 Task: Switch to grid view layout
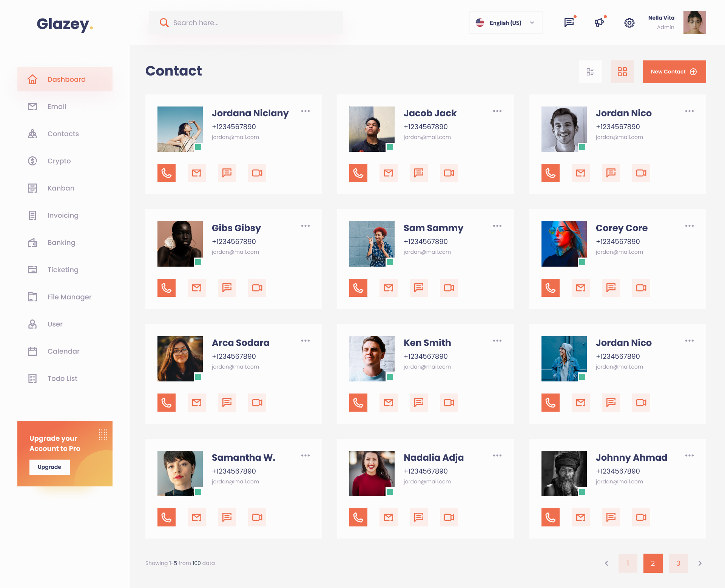pos(622,72)
